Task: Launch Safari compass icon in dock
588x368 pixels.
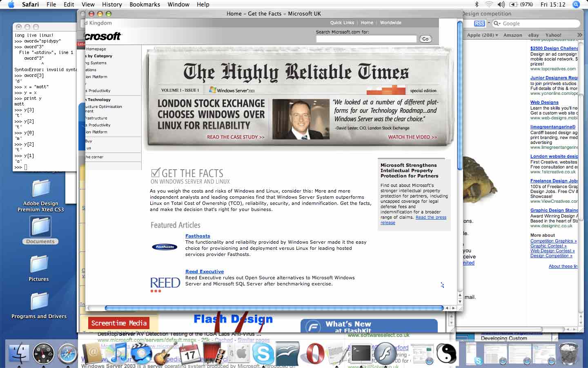Action: click(x=68, y=354)
